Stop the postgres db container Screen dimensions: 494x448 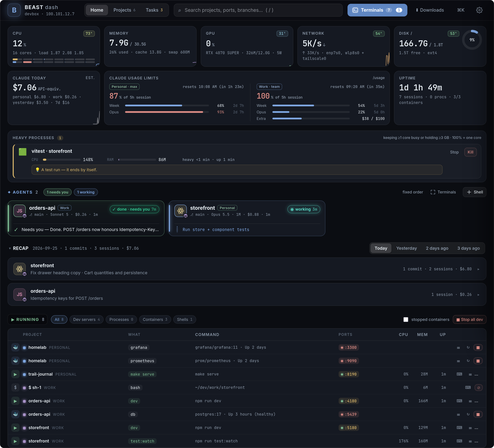[x=478, y=414]
